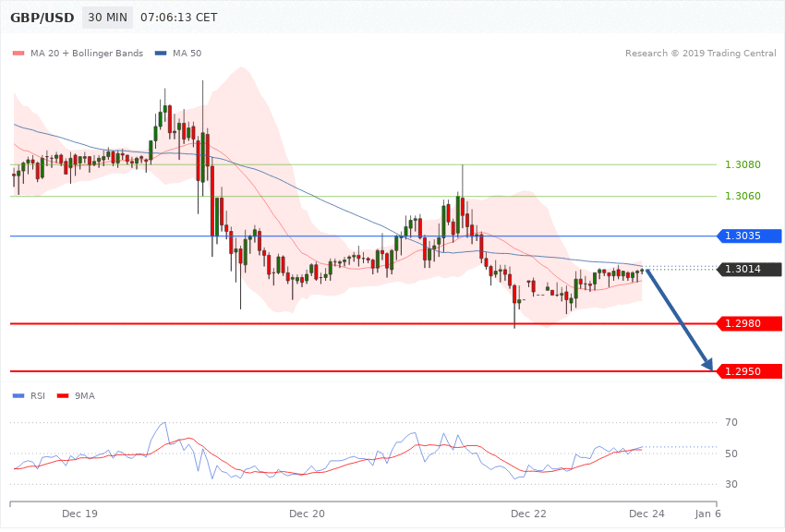
Task: Click the red 9MA legend swatch
Action: [x=63, y=396]
